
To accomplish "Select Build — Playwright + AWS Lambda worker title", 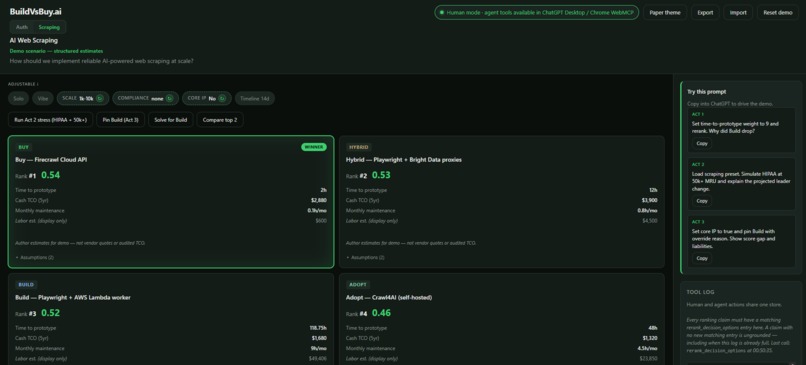I will [x=73, y=298].
